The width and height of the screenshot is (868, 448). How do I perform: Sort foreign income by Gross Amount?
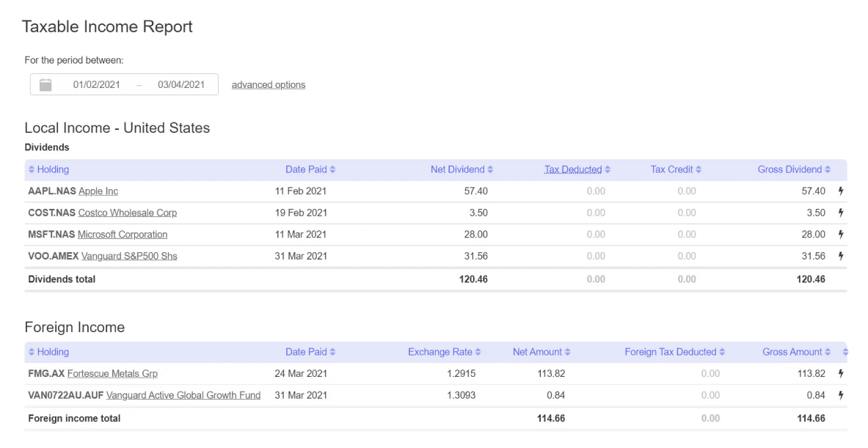[796, 352]
